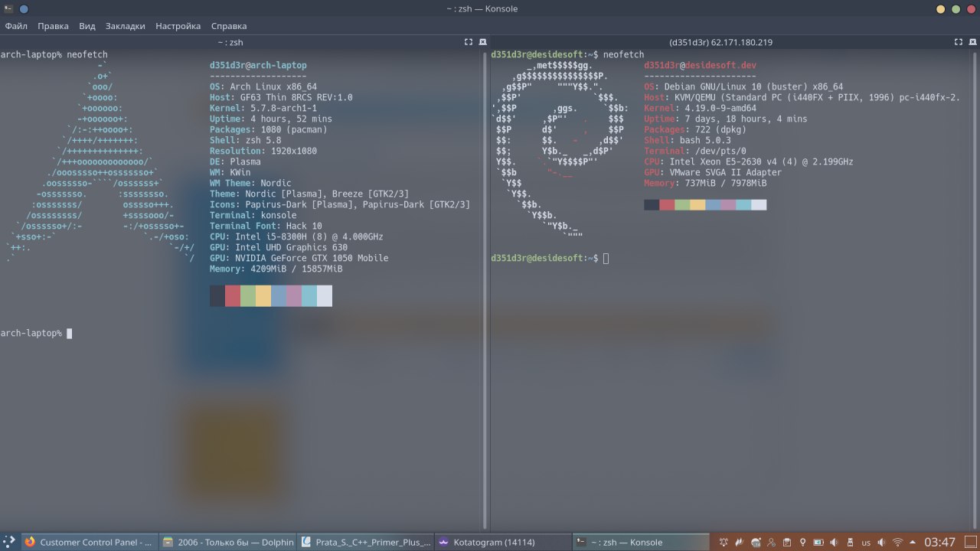Click the 'GPU: NVIDIA GeForce GTX 1050 Mobile' line
Viewport: 980px width, 551px height.
click(x=299, y=259)
